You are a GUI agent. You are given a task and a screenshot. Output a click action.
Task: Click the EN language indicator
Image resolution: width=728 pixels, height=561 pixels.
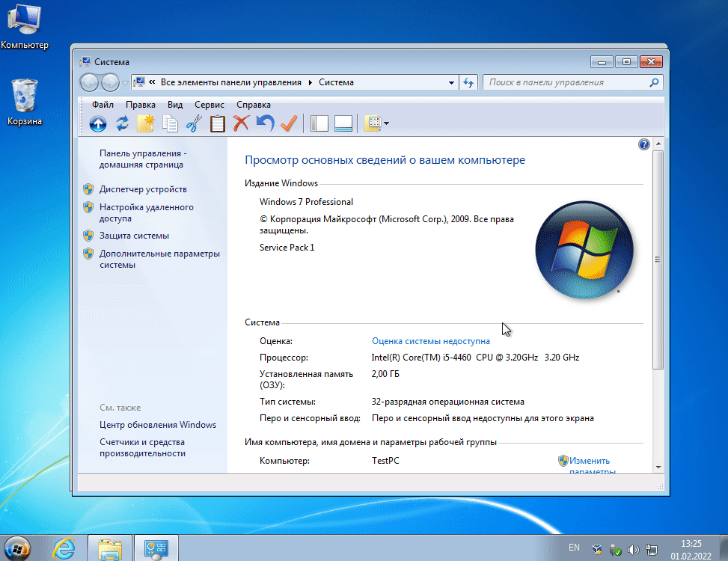point(575,548)
